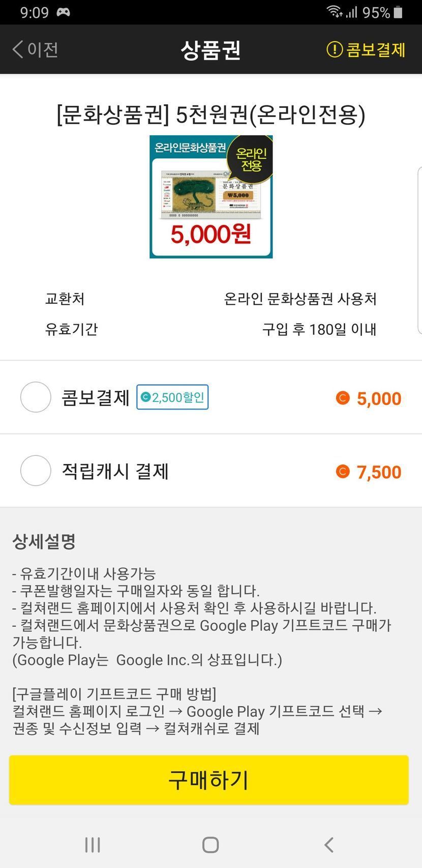Image resolution: width=422 pixels, height=868 pixels.
Task: Tap the 적립캐시 결제 payment option label
Action: click(115, 471)
